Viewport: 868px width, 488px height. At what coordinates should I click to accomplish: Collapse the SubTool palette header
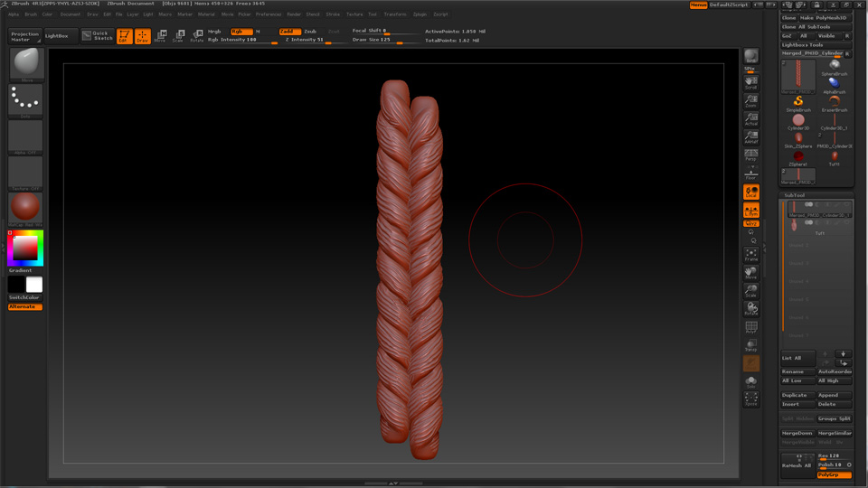795,195
